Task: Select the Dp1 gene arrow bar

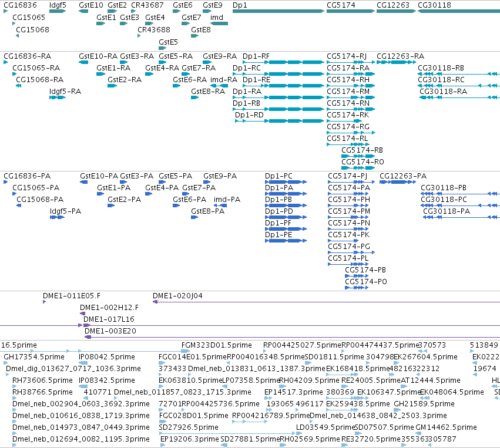Action: 278,11
